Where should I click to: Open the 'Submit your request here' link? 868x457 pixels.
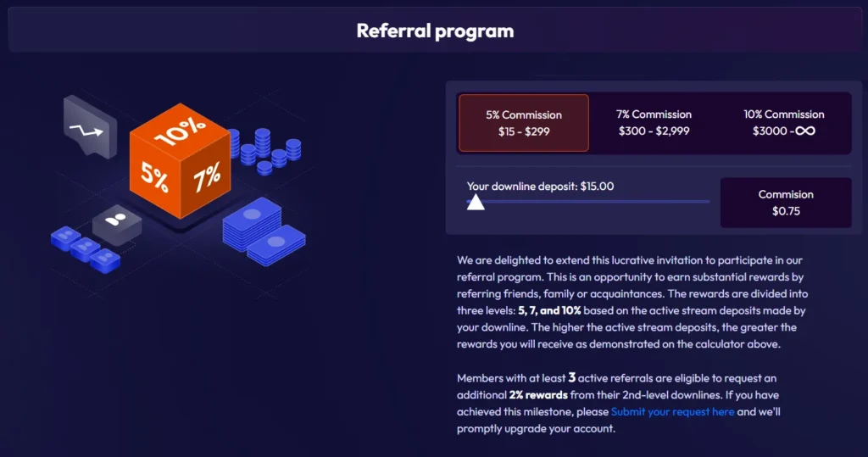click(672, 412)
